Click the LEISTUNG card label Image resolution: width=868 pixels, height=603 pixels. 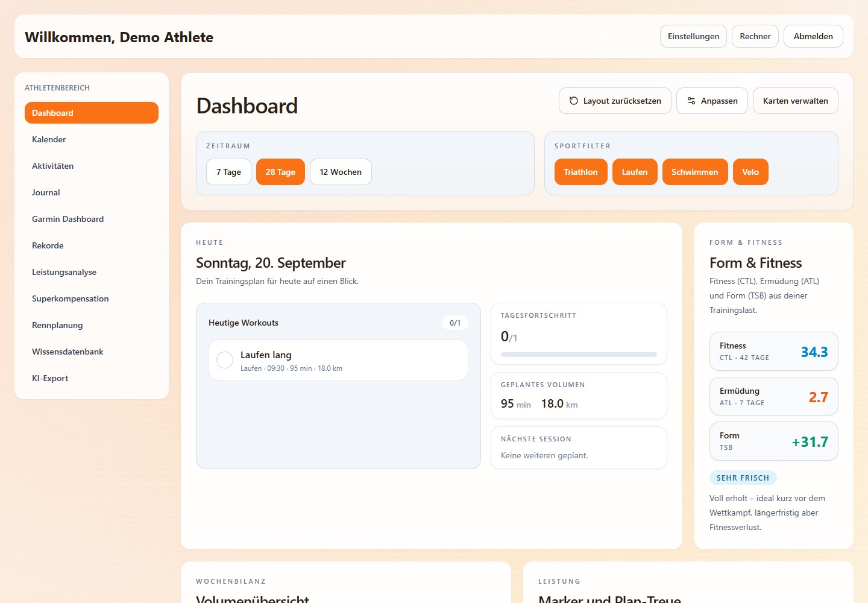(x=559, y=581)
